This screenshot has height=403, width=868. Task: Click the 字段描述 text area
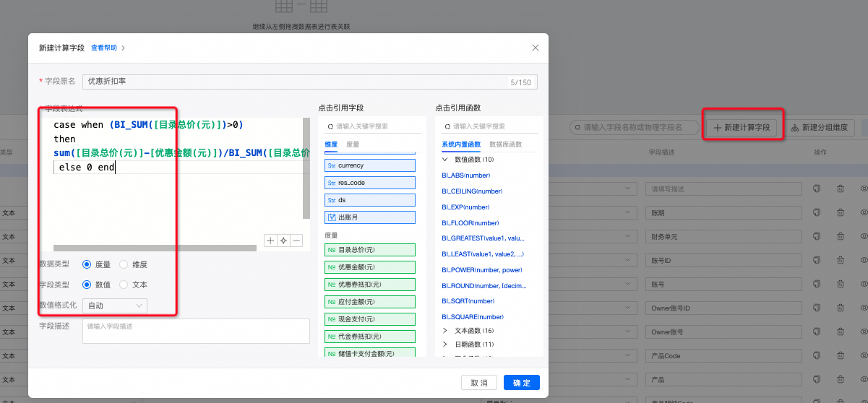[196, 331]
